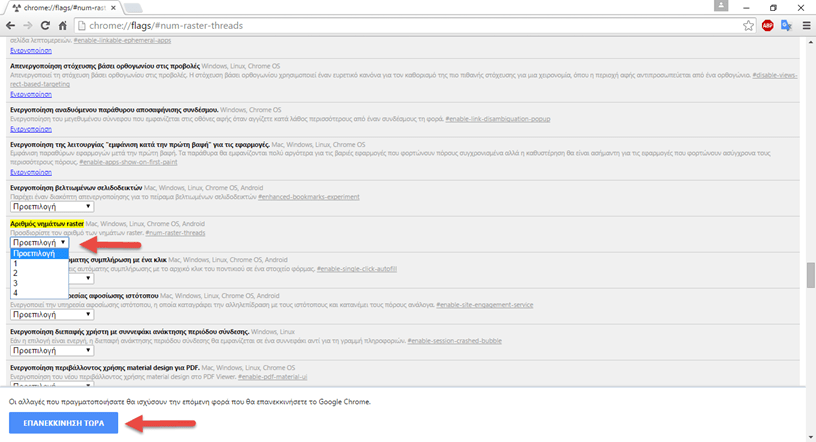Viewport: 816px width, 442px height.
Task: Open #enable-single-click-autofill anchor link
Action: tap(357, 269)
